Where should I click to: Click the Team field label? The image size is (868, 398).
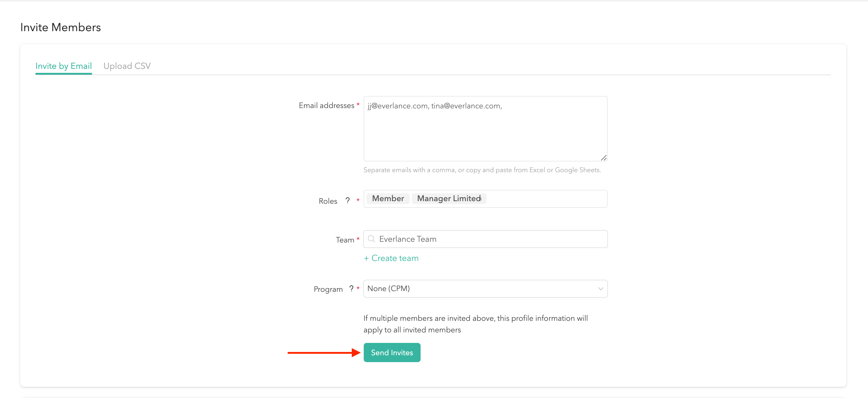[x=345, y=240]
